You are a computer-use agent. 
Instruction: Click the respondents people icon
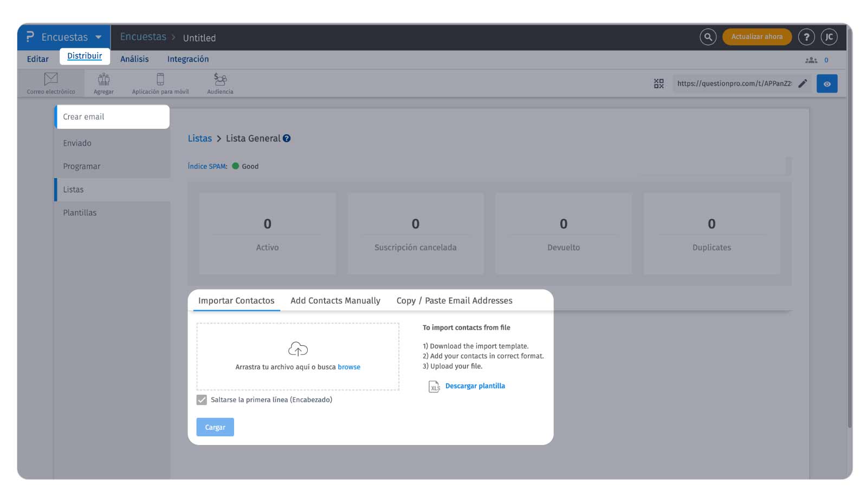pos(811,60)
